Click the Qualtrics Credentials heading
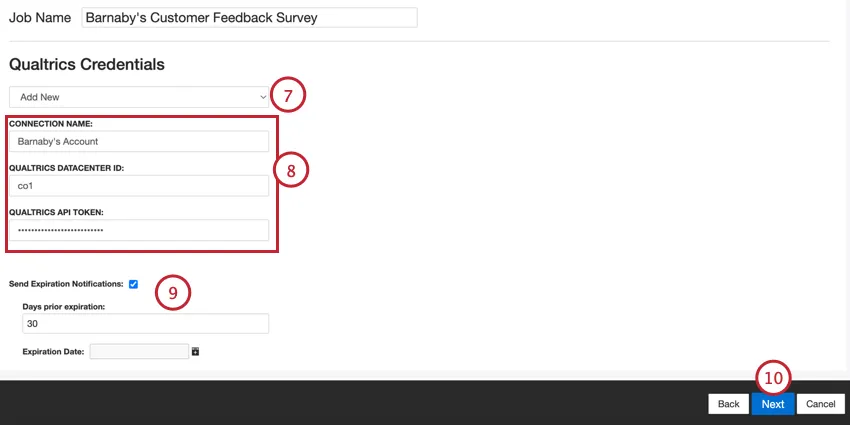 point(87,64)
